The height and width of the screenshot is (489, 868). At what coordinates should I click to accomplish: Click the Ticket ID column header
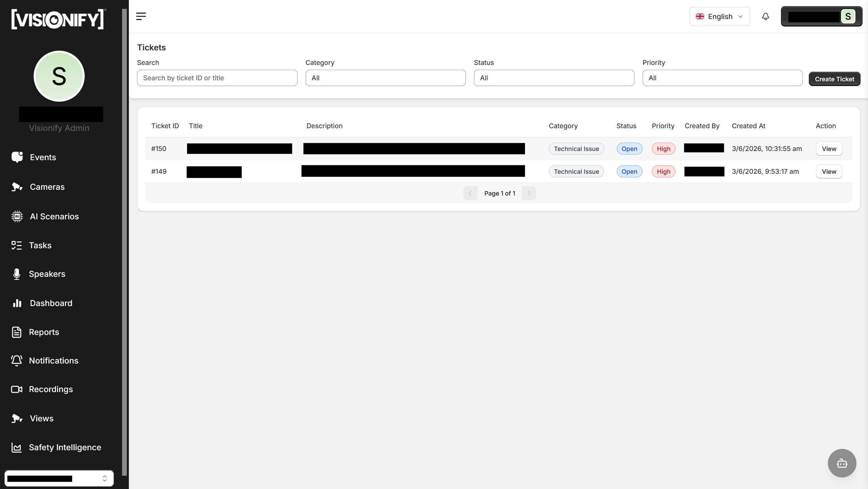(165, 126)
